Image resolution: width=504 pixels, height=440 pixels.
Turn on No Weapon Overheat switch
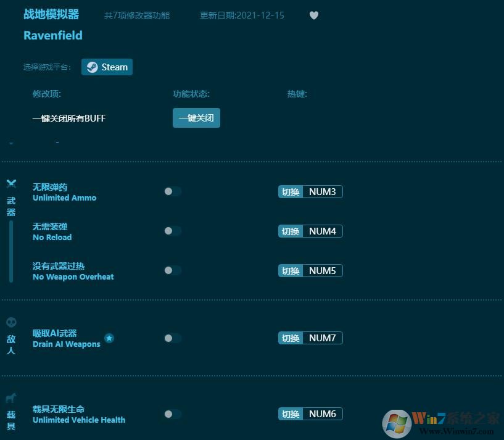point(173,270)
